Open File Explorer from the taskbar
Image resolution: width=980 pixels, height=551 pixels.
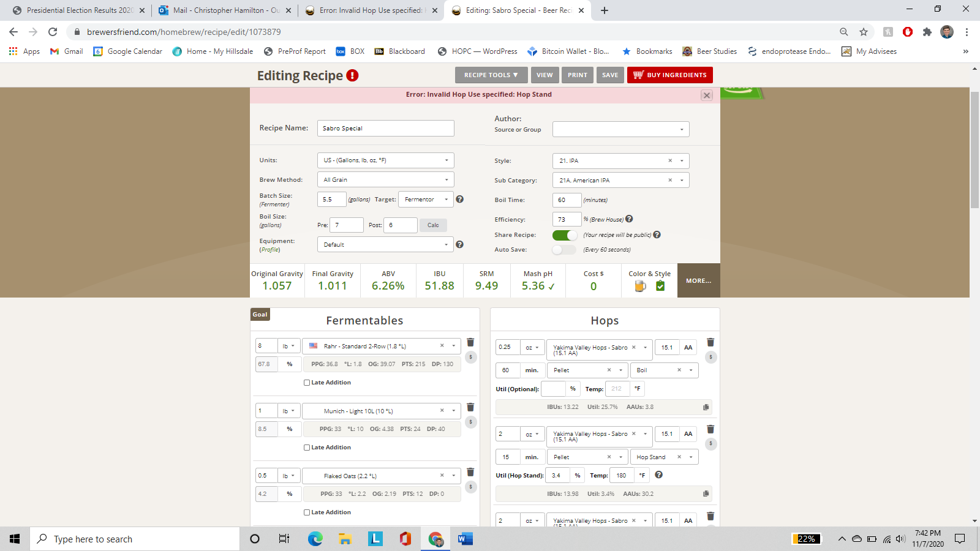pos(345,539)
